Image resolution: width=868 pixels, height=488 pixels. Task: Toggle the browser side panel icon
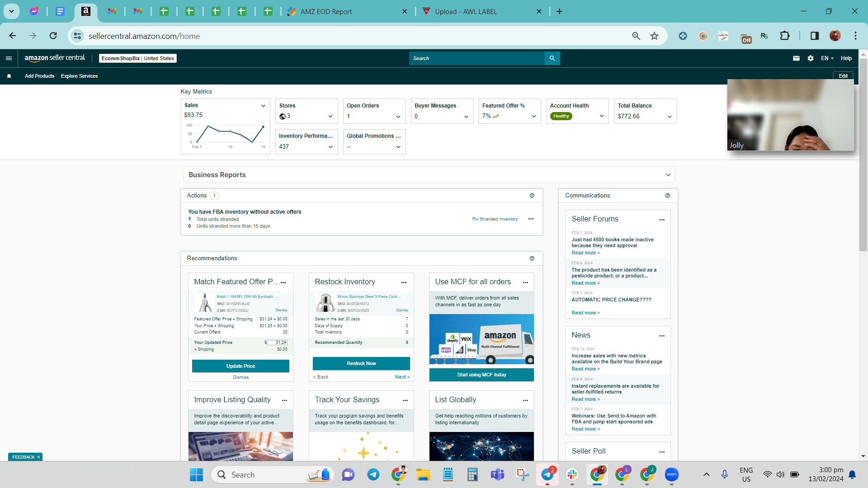tap(815, 36)
